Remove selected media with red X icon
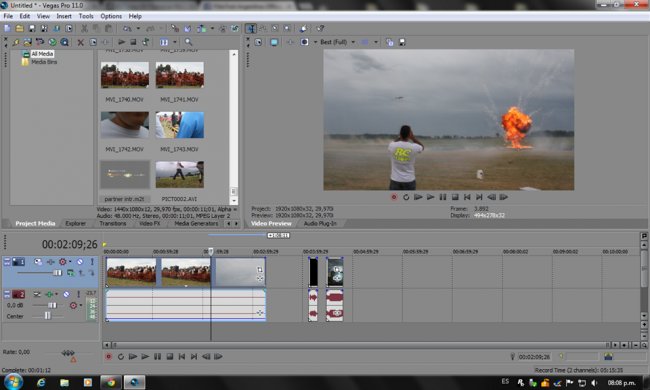This screenshot has height=390, width=650. click(81, 42)
